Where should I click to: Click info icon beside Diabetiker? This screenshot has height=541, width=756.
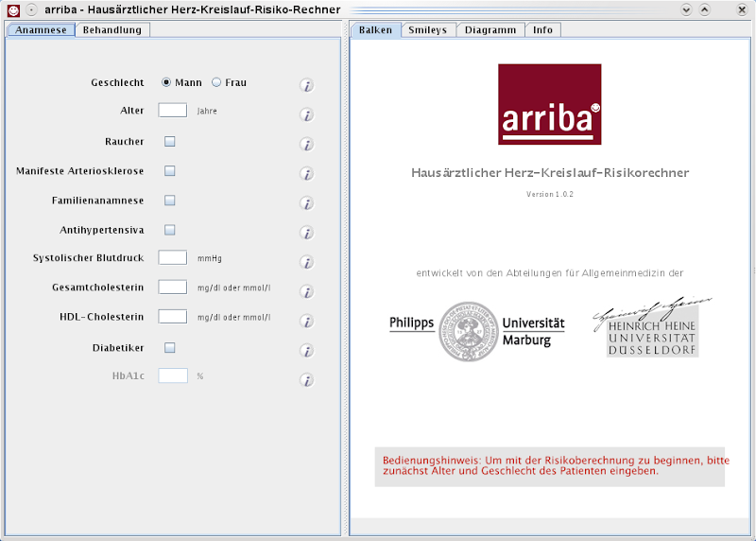click(306, 350)
